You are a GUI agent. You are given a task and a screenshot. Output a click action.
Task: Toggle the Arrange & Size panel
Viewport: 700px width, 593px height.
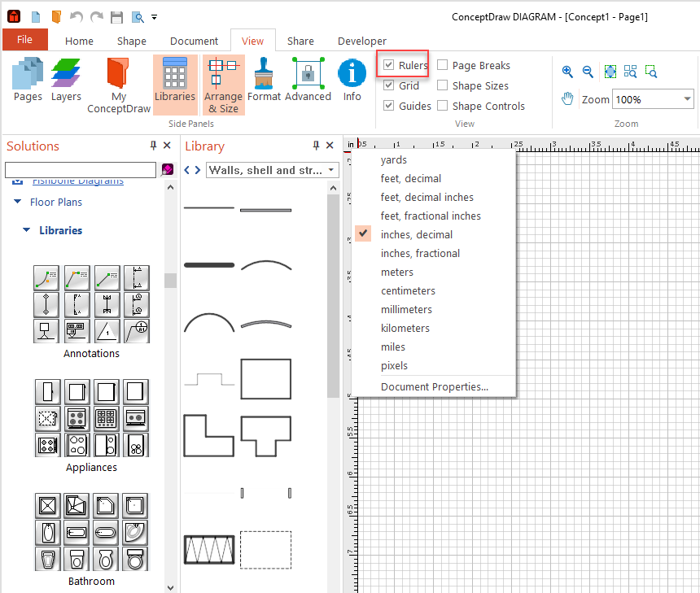point(223,85)
